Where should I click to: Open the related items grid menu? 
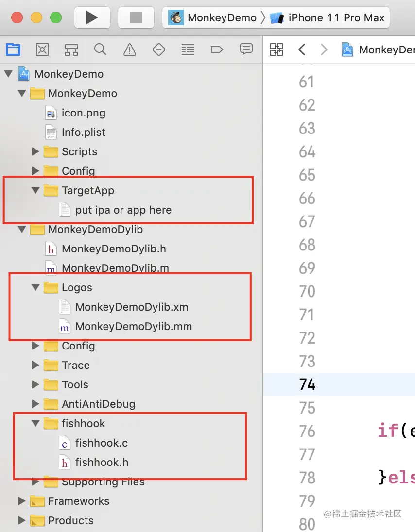[x=277, y=50]
